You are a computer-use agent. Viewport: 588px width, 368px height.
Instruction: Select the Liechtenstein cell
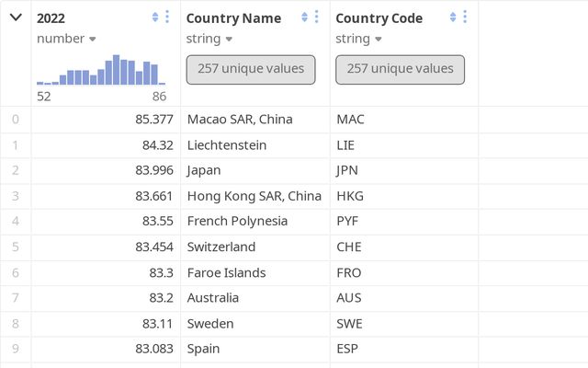255,145
